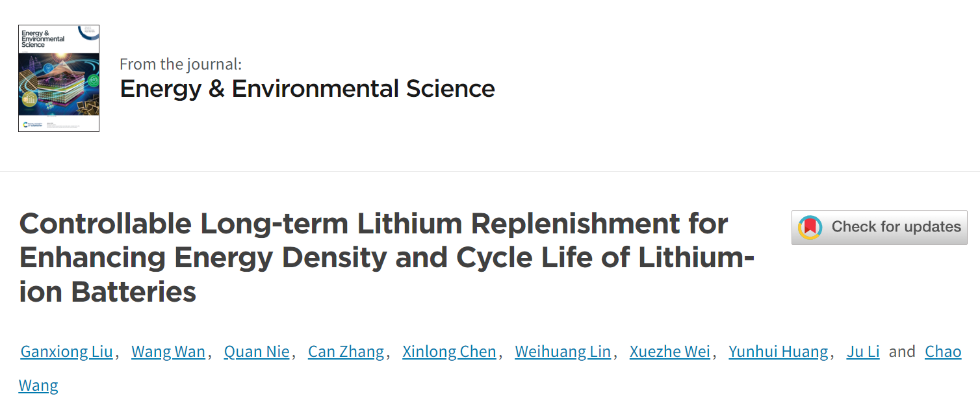Open the Chao Wang author link
Image resolution: width=980 pixels, height=407 pixels.
click(x=943, y=352)
